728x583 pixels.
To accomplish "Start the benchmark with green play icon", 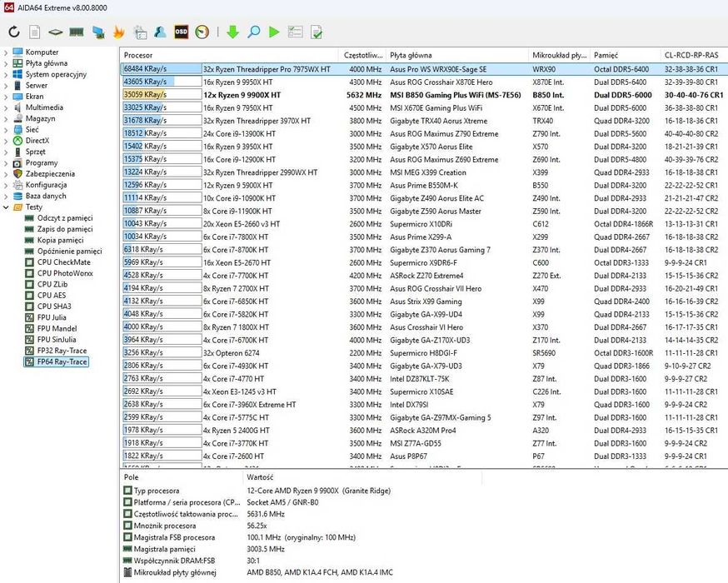I will pos(274,32).
